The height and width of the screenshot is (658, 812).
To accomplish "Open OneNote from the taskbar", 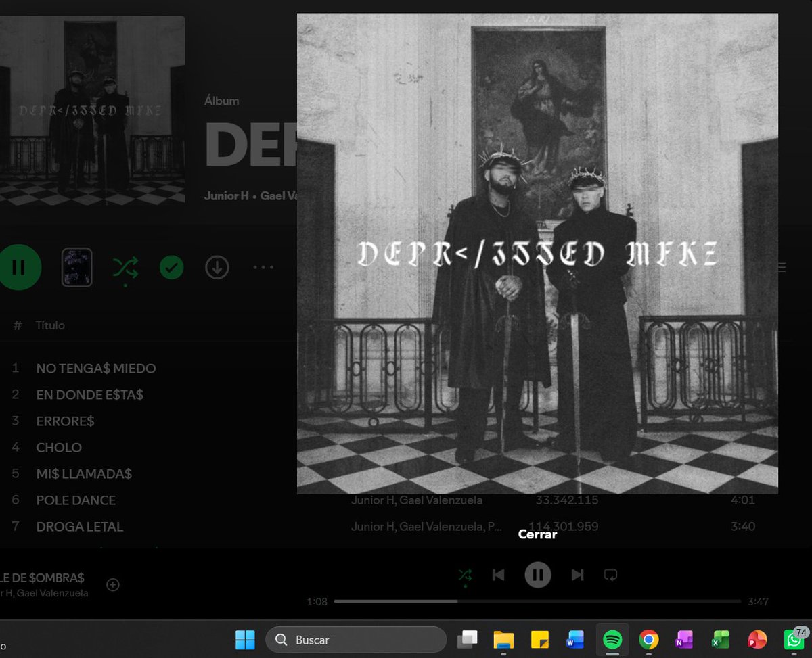I will pyautogui.click(x=685, y=640).
